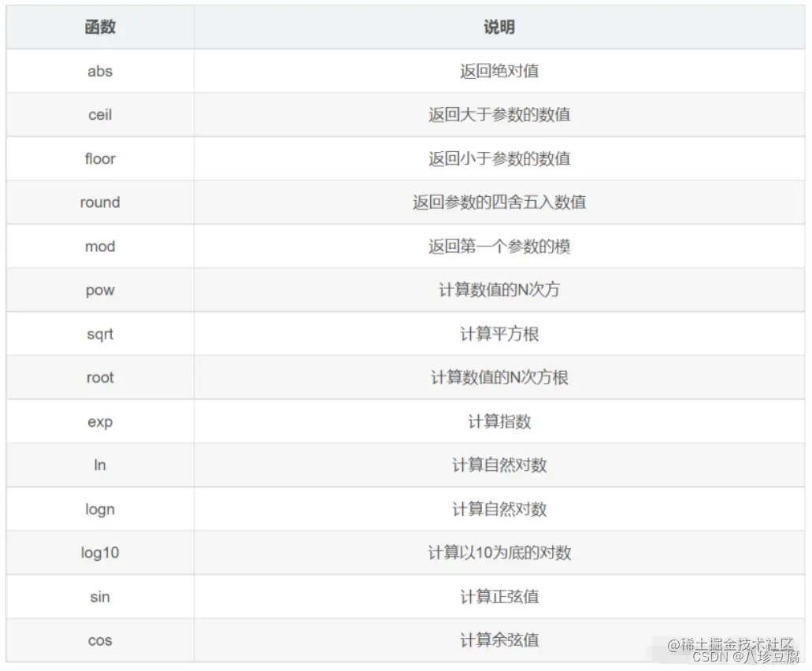Select the 'exp' function cell

pyautogui.click(x=100, y=421)
